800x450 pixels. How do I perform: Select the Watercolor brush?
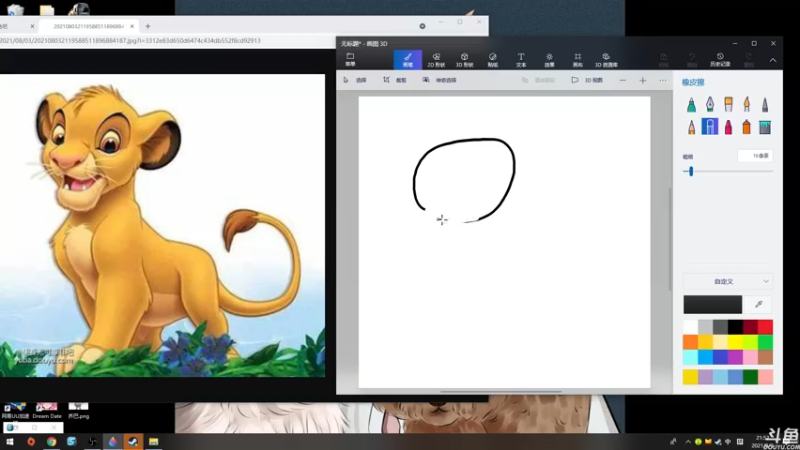746,105
